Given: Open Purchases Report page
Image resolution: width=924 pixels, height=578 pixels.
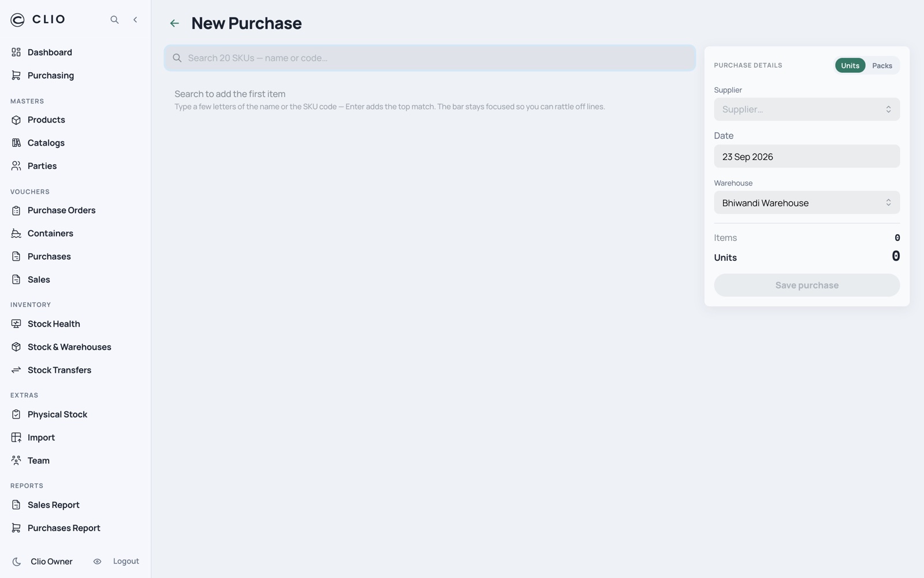Looking at the screenshot, I should pos(64,528).
